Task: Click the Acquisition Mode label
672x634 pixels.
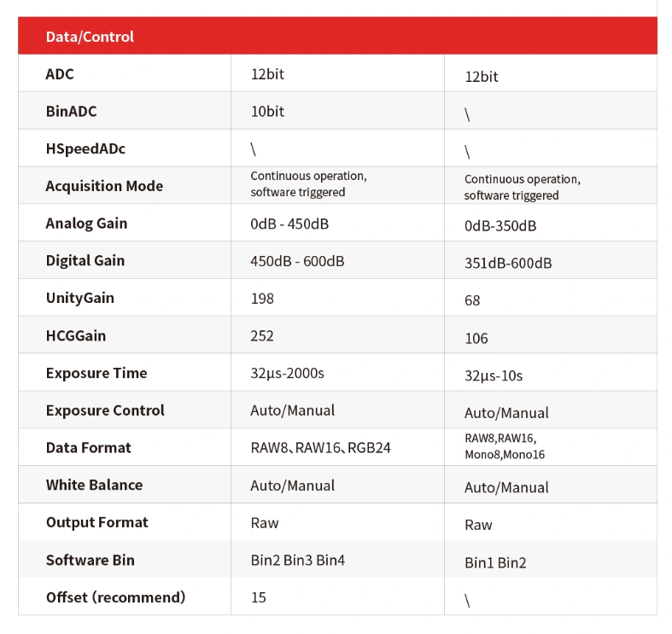Action: pos(104,186)
